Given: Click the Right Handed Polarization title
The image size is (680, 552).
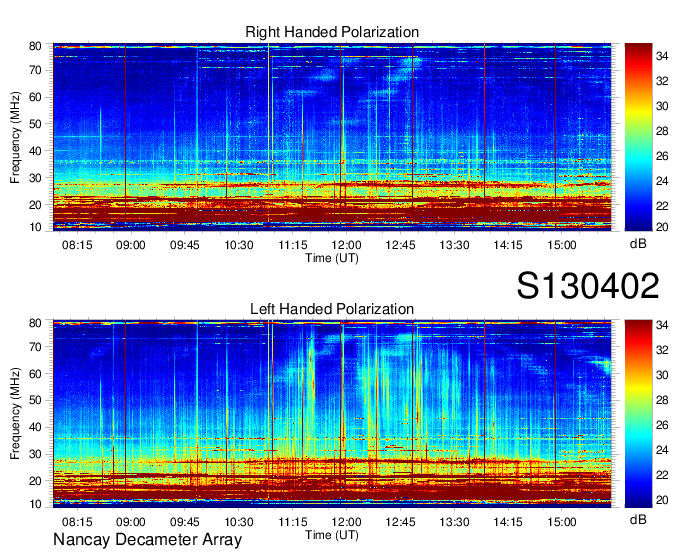Looking at the screenshot, I should 332,32.
